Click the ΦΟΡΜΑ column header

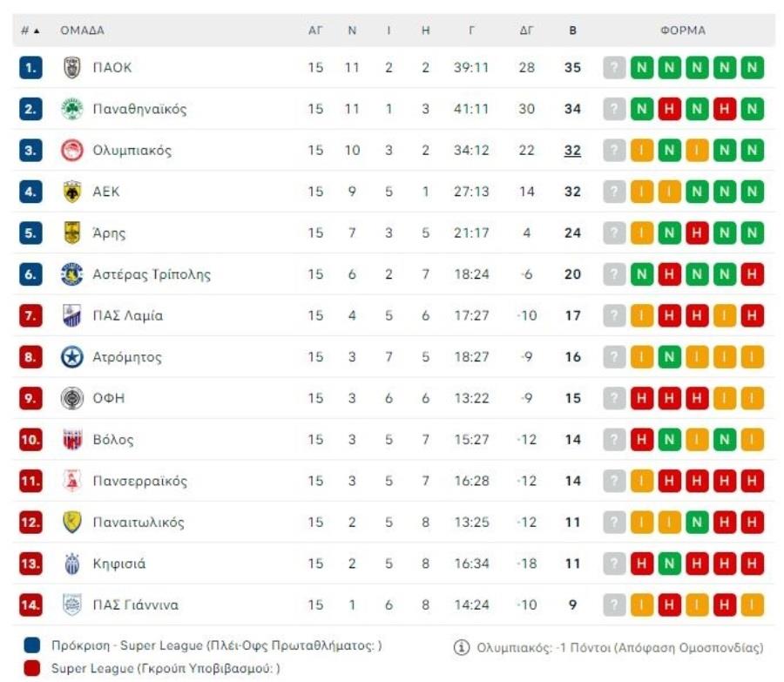pos(683,30)
